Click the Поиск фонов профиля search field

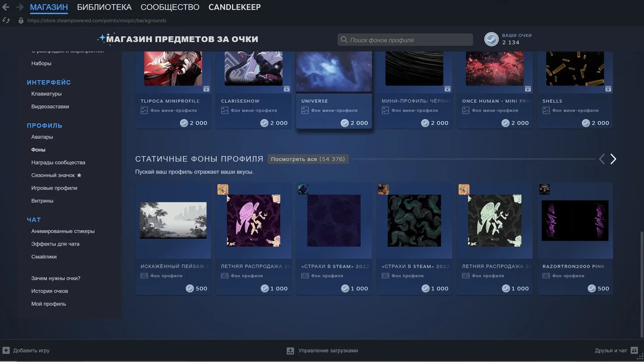pyautogui.click(x=405, y=40)
